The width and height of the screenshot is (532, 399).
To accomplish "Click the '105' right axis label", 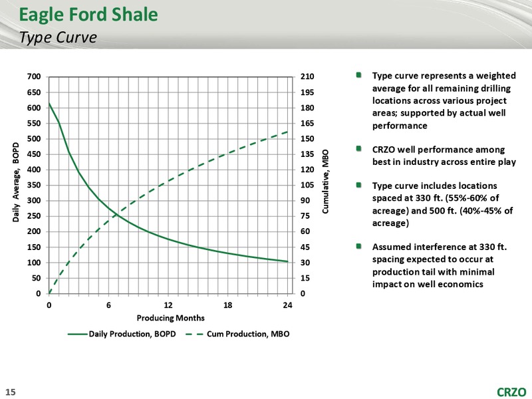I will click(x=307, y=185).
